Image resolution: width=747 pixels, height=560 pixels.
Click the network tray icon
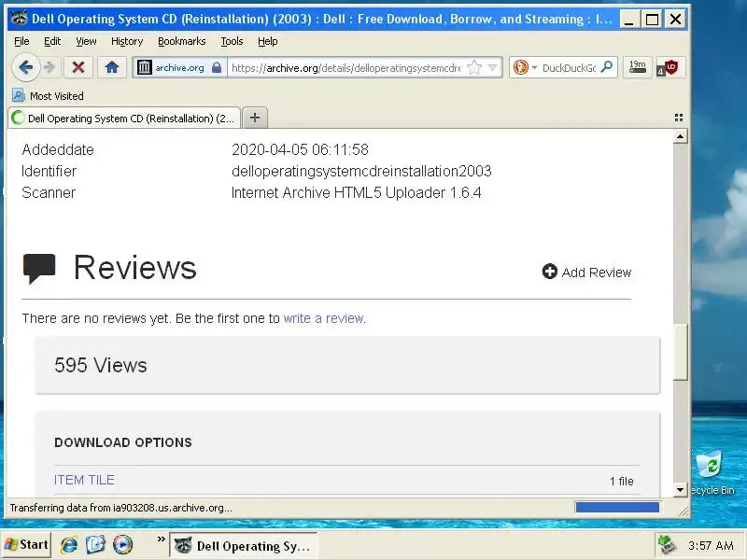[x=668, y=545]
